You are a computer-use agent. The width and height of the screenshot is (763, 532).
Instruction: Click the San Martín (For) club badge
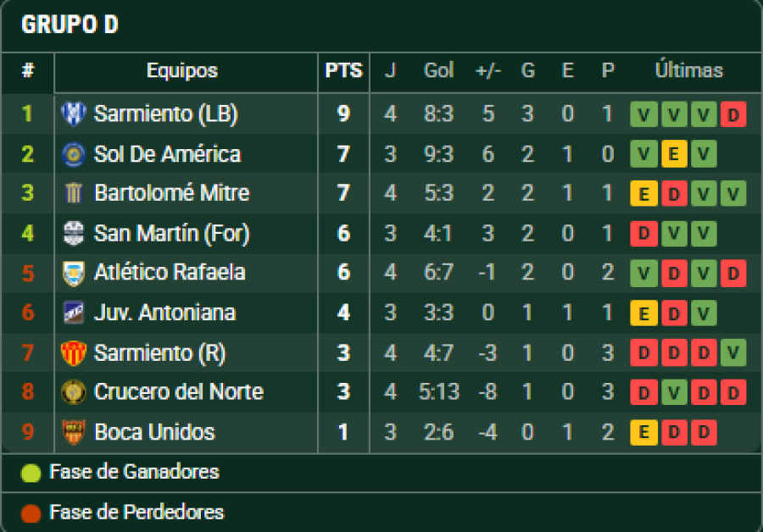pos(74,233)
